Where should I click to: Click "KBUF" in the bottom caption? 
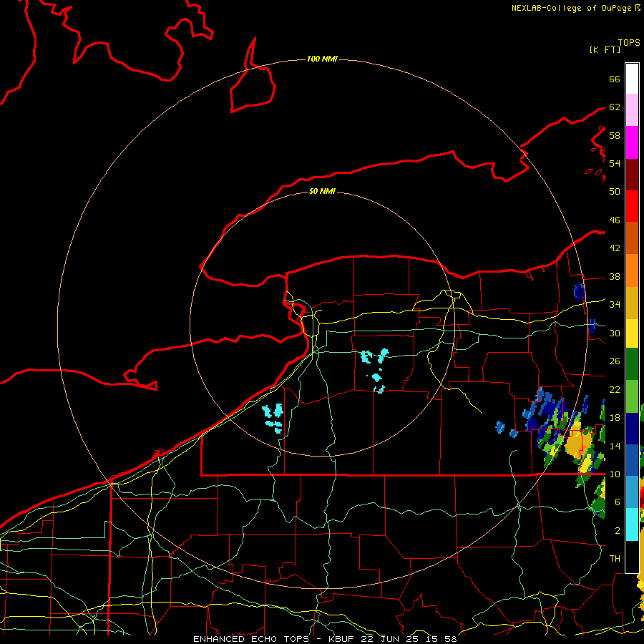(x=342, y=639)
